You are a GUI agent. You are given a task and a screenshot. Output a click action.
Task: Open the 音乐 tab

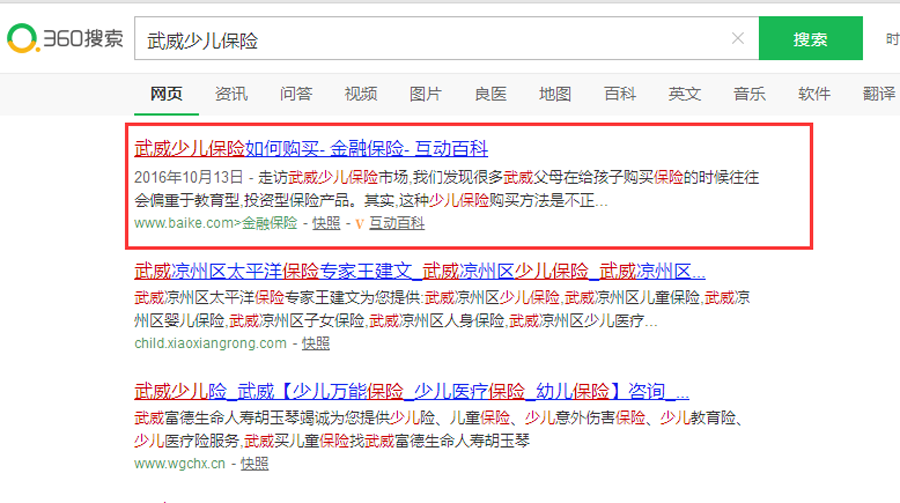tap(749, 94)
